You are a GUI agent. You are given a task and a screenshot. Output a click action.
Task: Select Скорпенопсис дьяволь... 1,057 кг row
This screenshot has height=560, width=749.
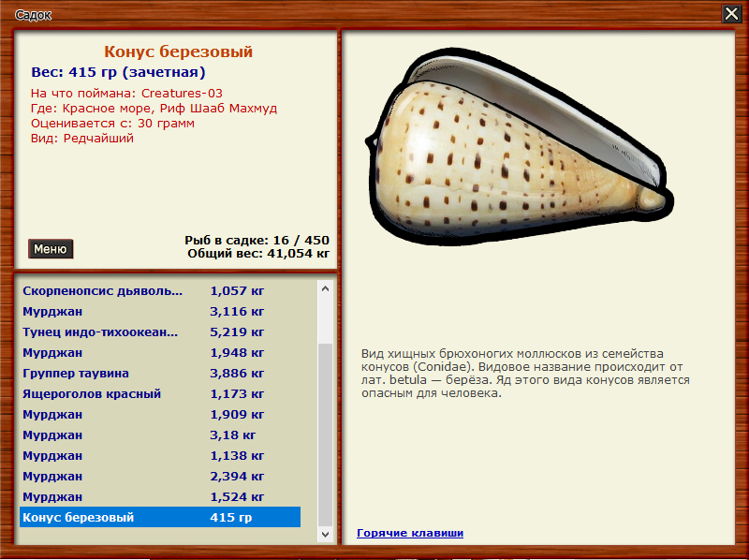160,290
